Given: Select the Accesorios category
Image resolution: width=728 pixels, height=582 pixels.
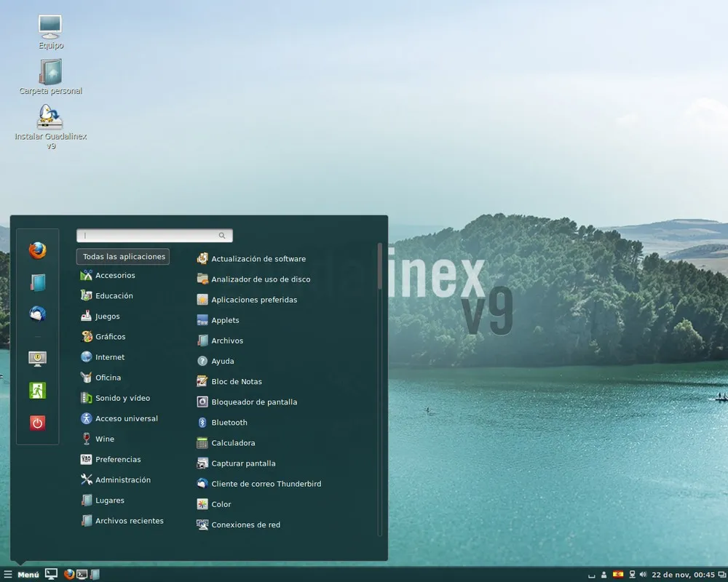Looking at the screenshot, I should (x=114, y=275).
